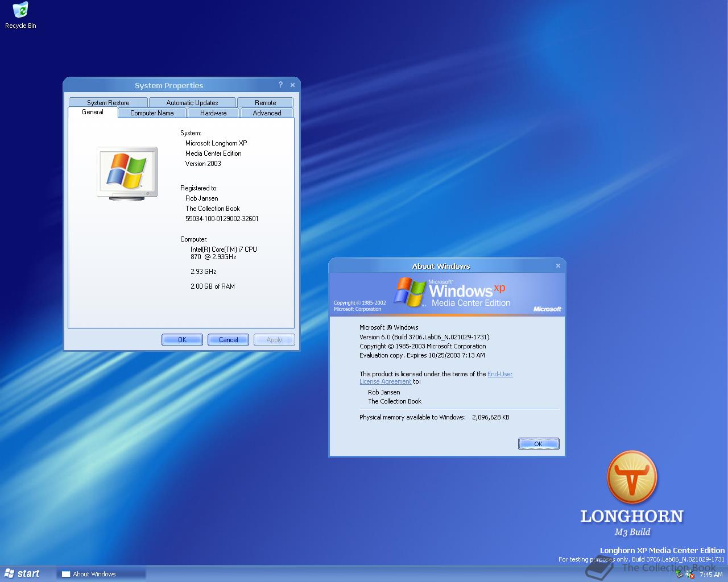The width and height of the screenshot is (728, 582).
Task: Open the Recycle Bin desktop icon
Action: pyautogui.click(x=20, y=15)
